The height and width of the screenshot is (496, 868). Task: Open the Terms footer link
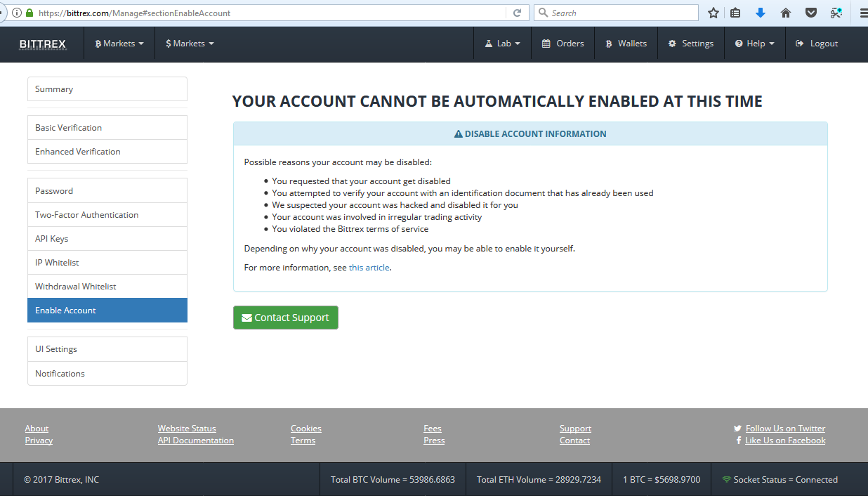(303, 440)
